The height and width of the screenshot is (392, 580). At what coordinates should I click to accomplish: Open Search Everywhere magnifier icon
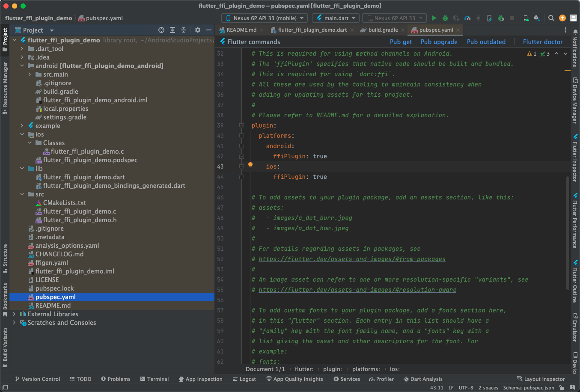point(550,18)
